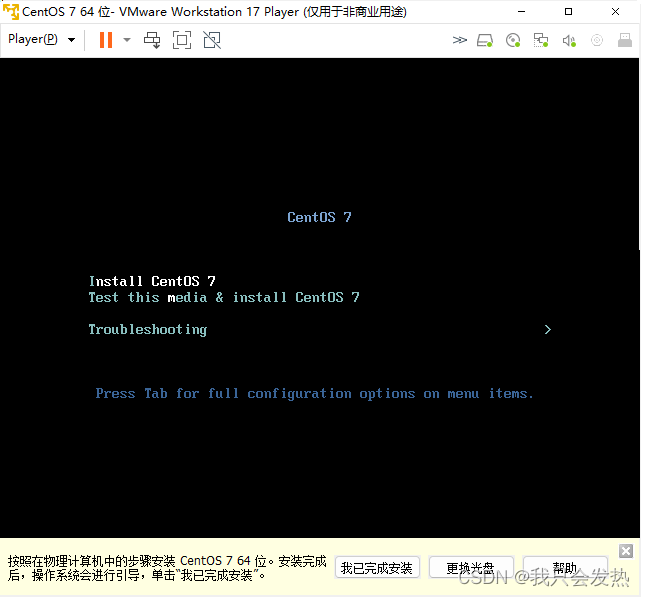
Task: Maximize the VMware Player window
Action: tap(568, 12)
